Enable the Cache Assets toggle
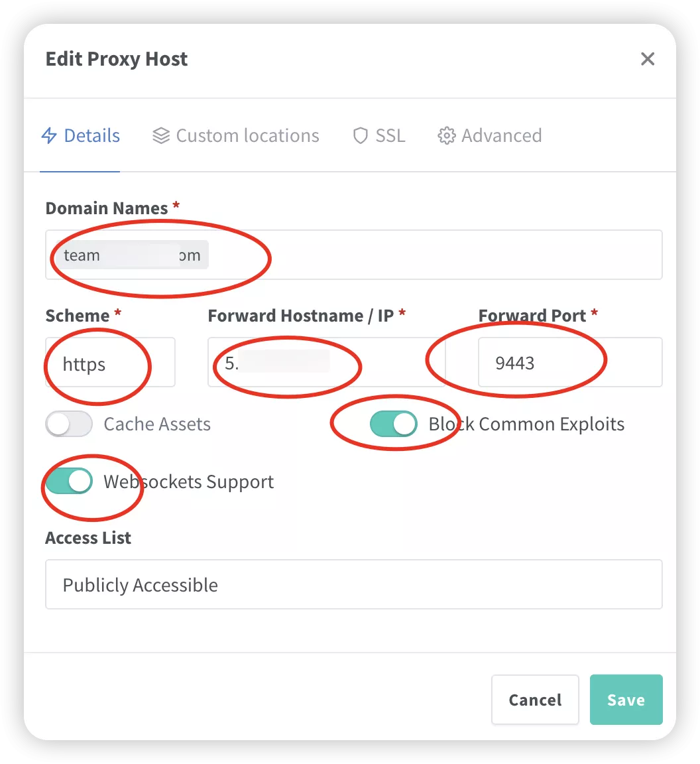This screenshot has height=764, width=700. click(69, 424)
